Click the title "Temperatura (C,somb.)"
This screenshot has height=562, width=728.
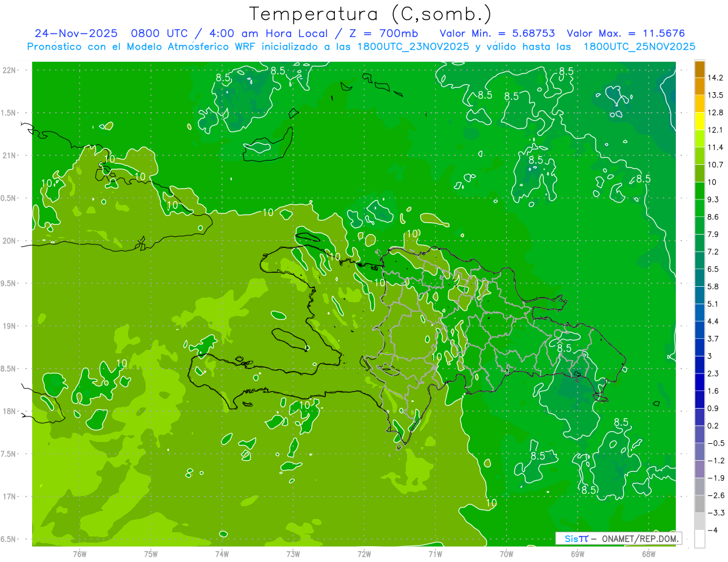(x=371, y=14)
